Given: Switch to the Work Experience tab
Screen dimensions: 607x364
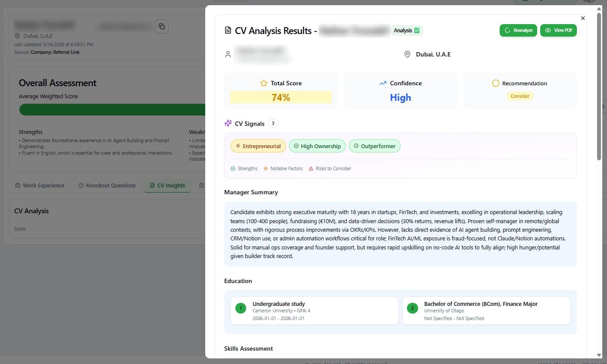Looking at the screenshot, I should [39, 185].
